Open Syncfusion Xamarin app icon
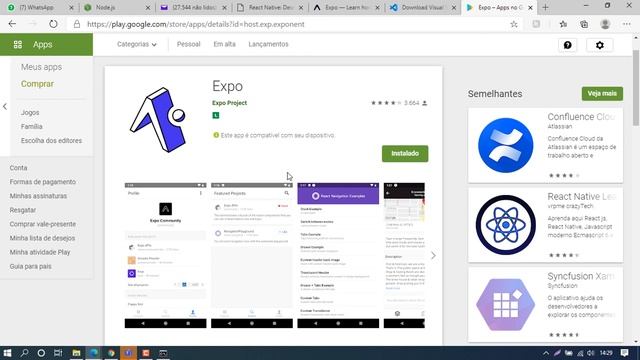 (505, 304)
